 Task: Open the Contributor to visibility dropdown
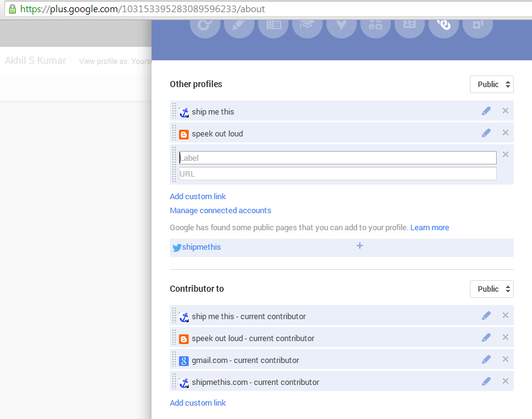click(492, 289)
